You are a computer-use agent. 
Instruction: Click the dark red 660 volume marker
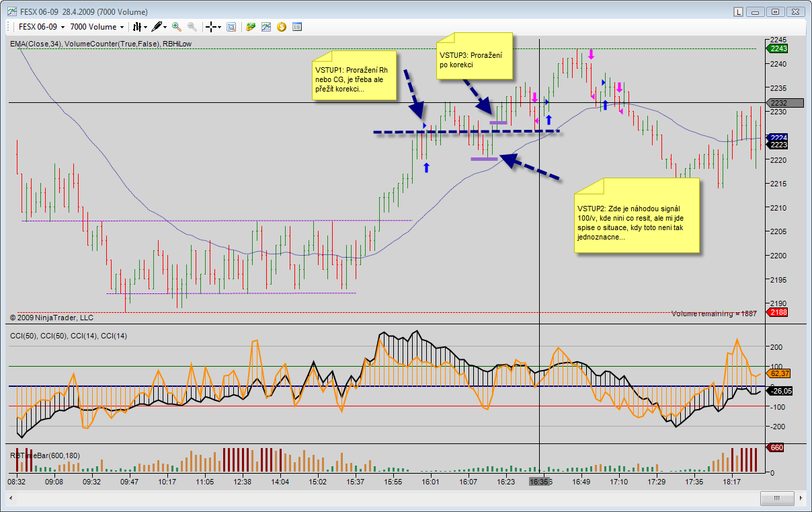(776, 447)
